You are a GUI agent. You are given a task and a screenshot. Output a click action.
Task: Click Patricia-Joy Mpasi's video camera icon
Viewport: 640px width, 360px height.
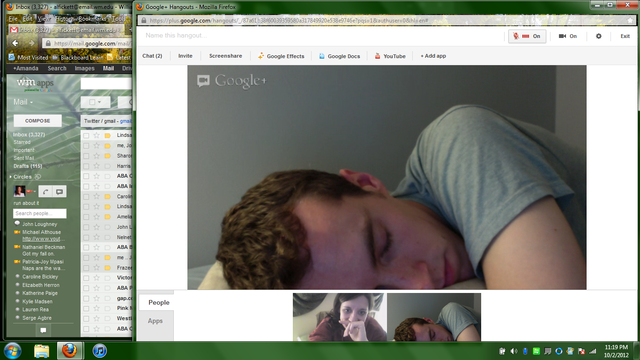pos(17,262)
